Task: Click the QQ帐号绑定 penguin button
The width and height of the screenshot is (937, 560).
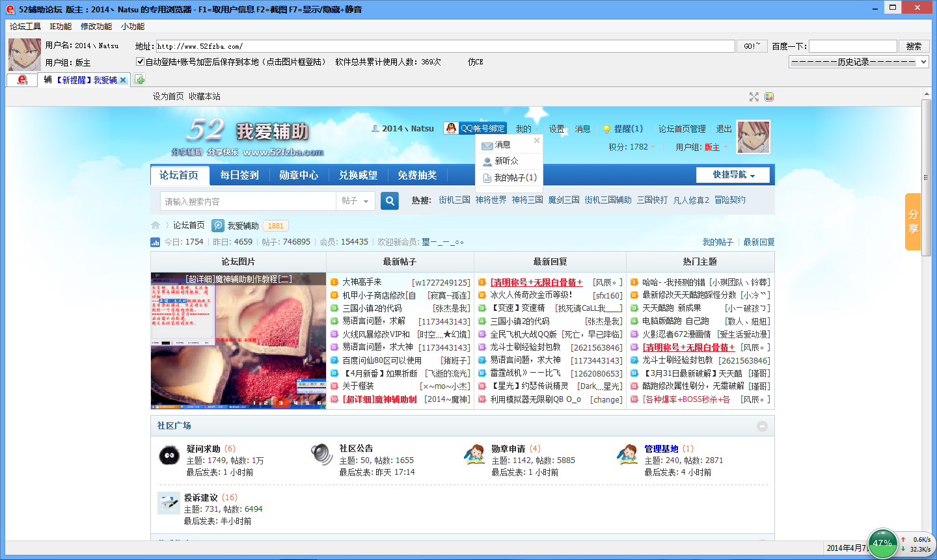Action: (475, 128)
